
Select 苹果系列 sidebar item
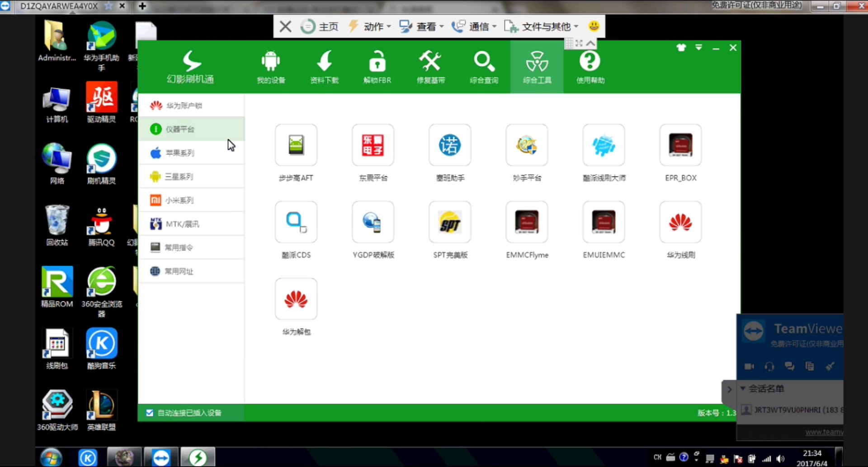pos(191,153)
